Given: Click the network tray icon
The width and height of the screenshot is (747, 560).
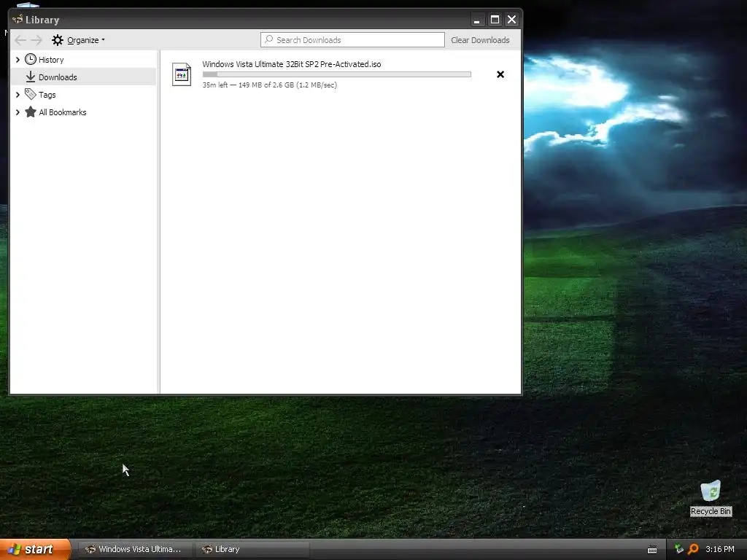Looking at the screenshot, I should (x=679, y=549).
